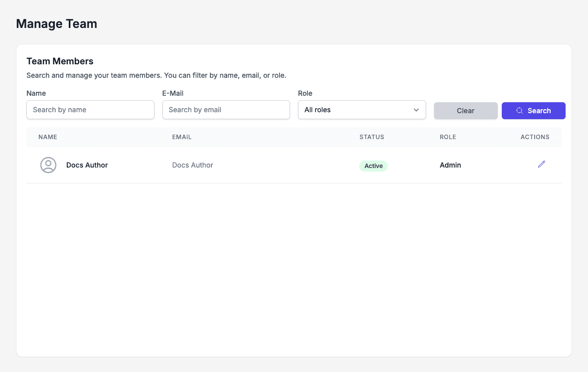The height and width of the screenshot is (372, 588).
Task: Focus the Search by name field
Action: (x=90, y=110)
